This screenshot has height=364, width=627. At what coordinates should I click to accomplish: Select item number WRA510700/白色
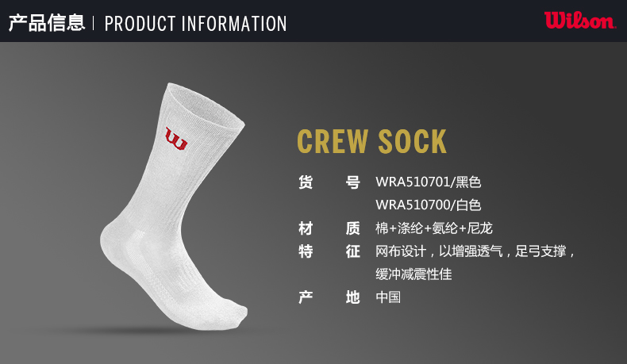tap(428, 205)
